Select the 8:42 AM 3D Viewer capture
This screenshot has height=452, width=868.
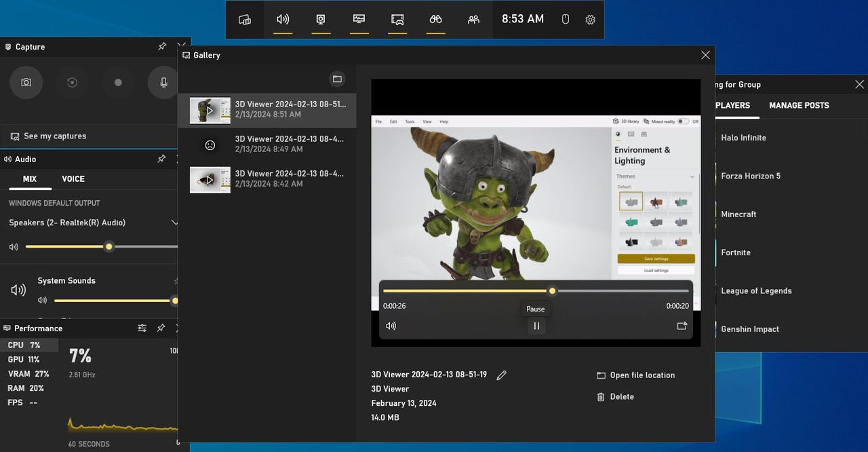coord(267,179)
